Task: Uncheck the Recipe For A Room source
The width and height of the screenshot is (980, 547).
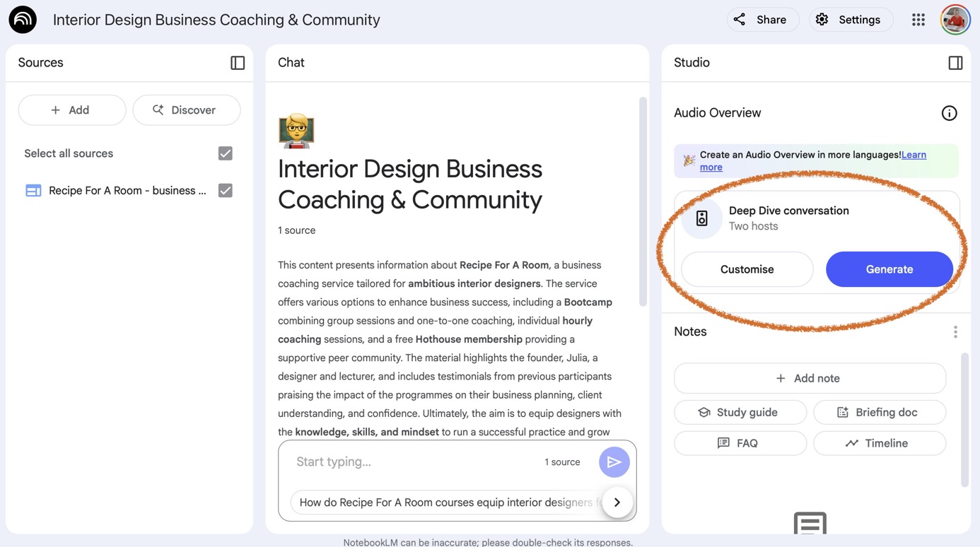Action: pos(226,190)
